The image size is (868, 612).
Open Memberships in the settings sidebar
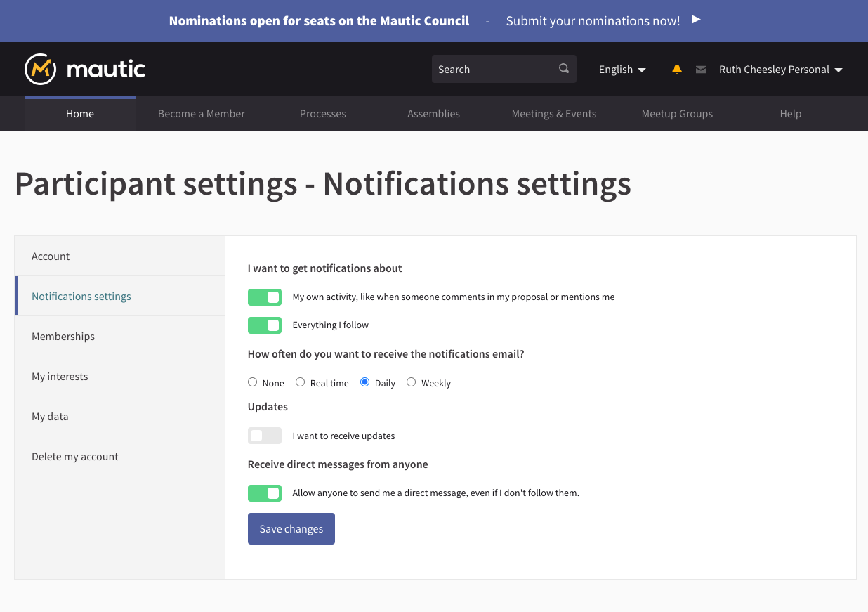(x=63, y=337)
